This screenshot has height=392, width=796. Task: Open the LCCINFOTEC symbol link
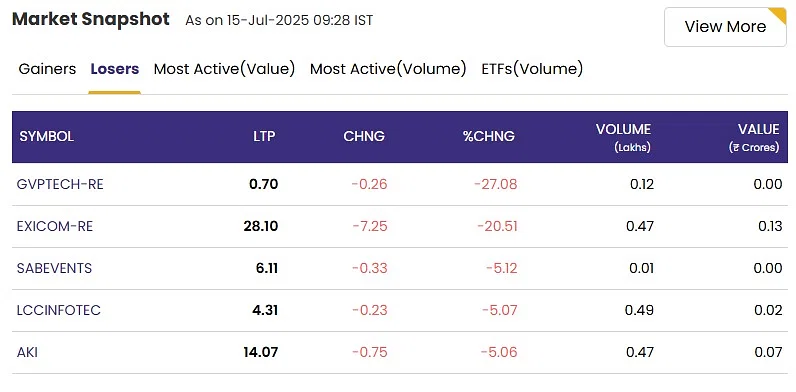click(x=59, y=310)
